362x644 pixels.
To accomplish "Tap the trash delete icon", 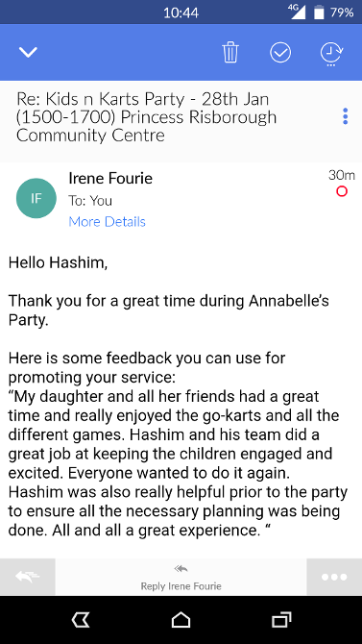I will tap(230, 53).
